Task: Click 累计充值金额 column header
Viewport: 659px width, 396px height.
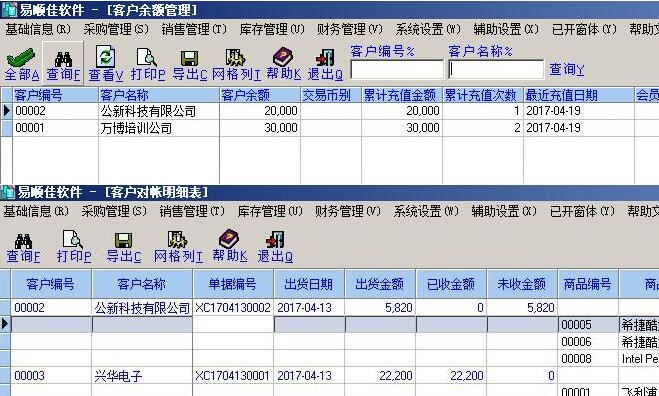Action: coord(402,95)
